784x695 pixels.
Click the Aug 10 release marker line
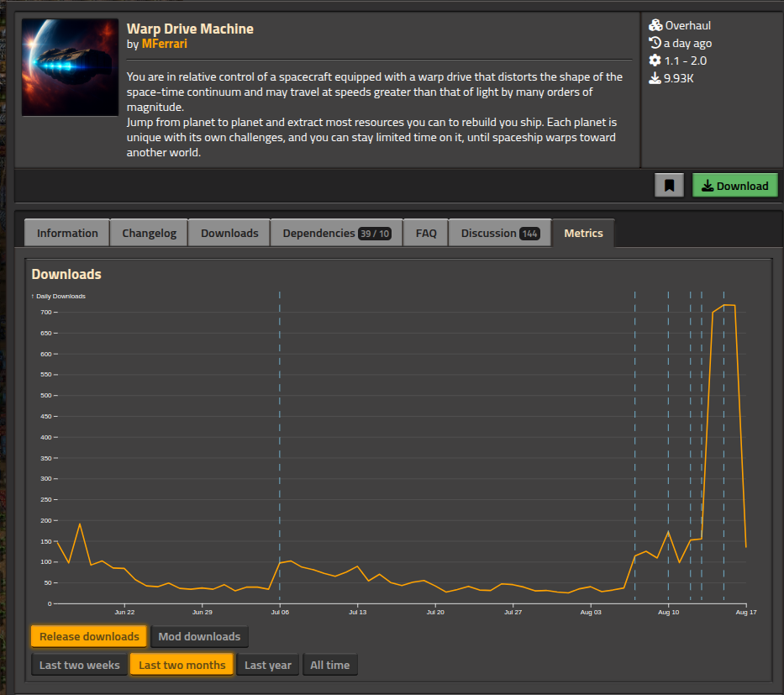(668, 445)
